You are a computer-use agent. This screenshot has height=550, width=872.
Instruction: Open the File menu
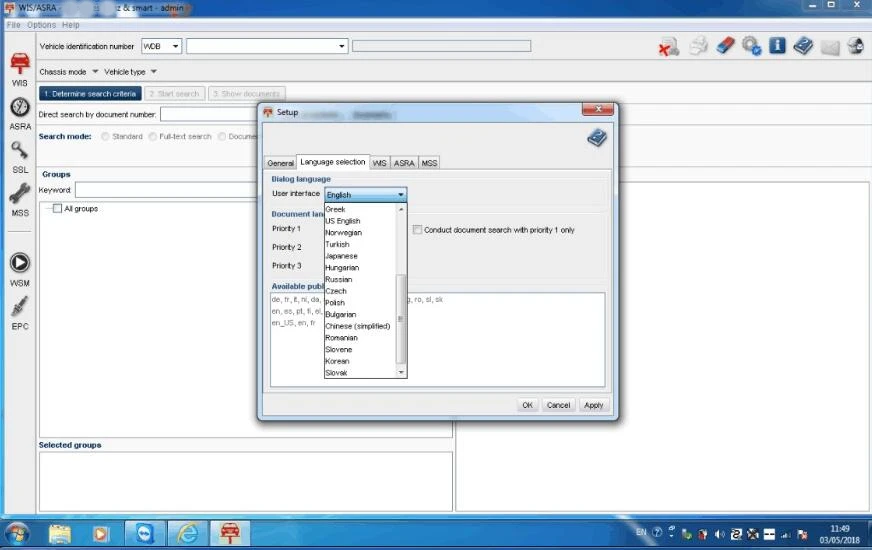[14, 25]
